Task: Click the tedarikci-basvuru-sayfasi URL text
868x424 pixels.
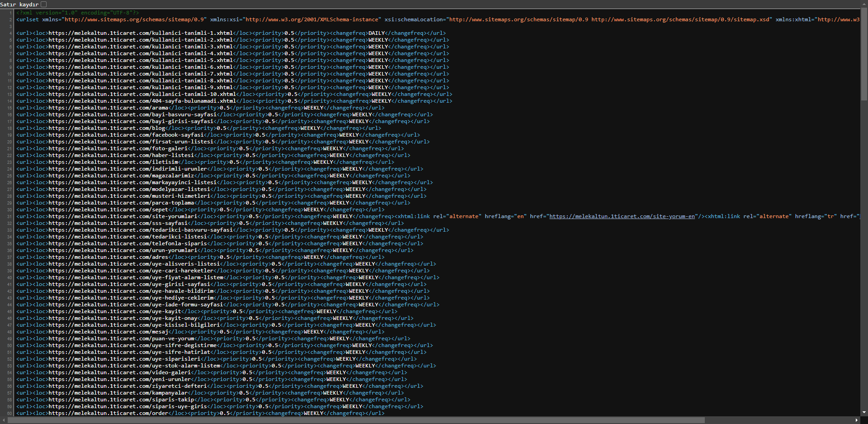Action: (x=141, y=230)
